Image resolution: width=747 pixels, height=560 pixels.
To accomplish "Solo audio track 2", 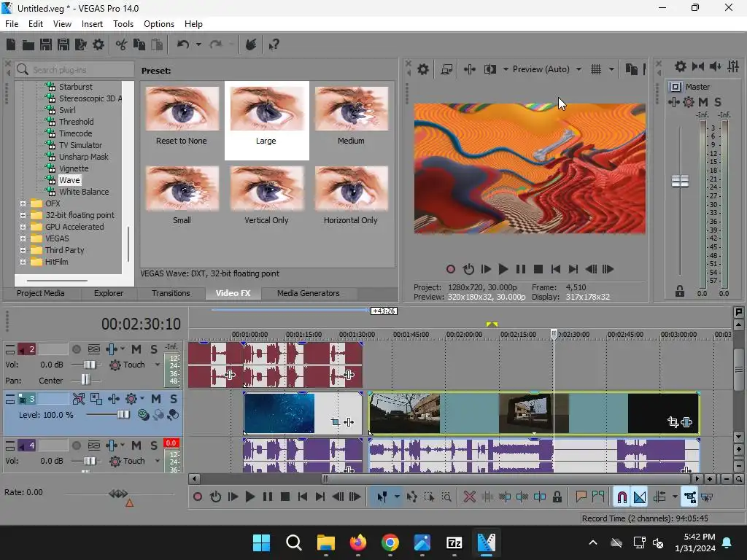I will (x=154, y=349).
